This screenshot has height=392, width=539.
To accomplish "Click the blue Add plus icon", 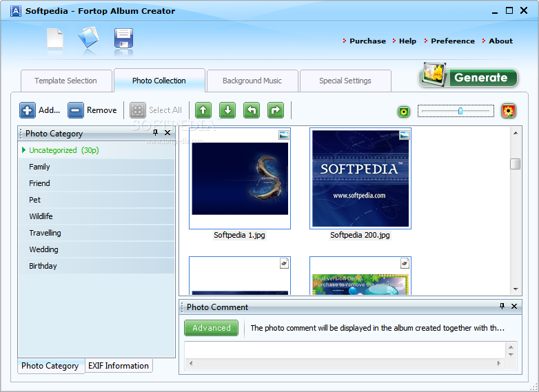I will [x=28, y=110].
